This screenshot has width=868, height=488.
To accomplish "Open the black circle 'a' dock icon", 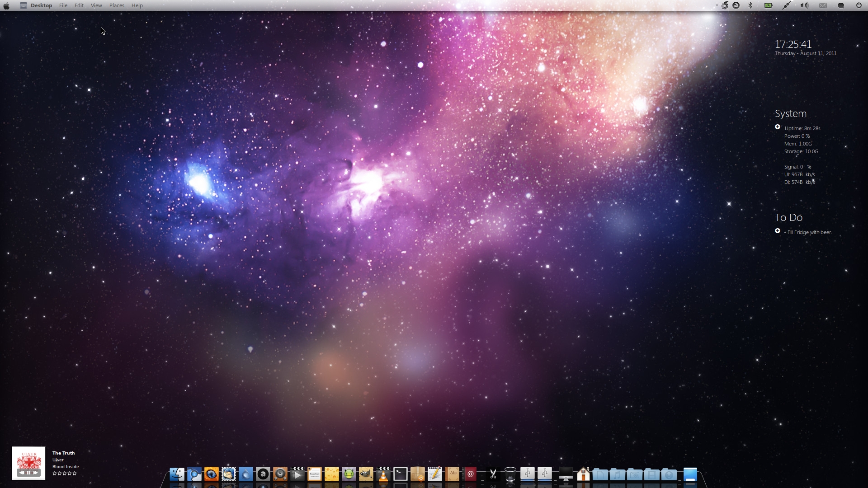I will coord(263,474).
